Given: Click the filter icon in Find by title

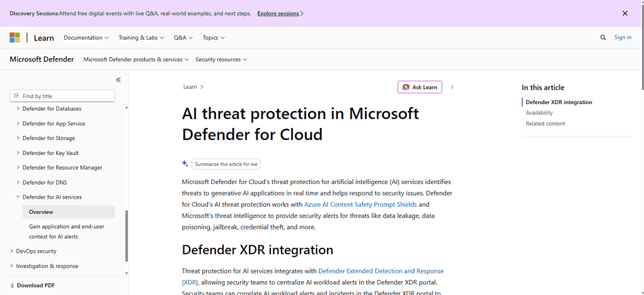Looking at the screenshot, I should tap(16, 96).
